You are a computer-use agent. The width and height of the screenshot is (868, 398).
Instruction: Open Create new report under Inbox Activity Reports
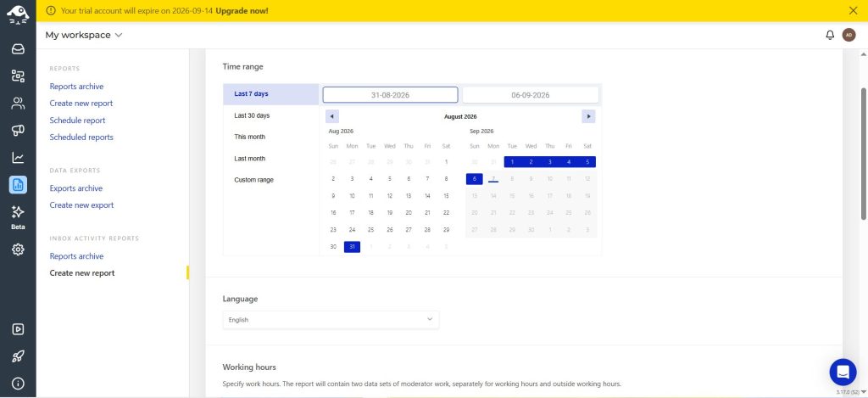pos(82,272)
